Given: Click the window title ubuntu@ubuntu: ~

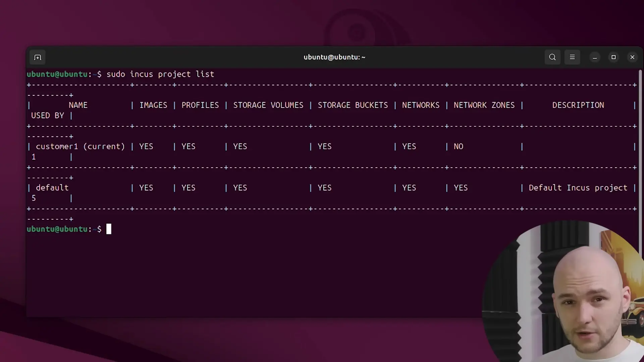Looking at the screenshot, I should pos(334,57).
